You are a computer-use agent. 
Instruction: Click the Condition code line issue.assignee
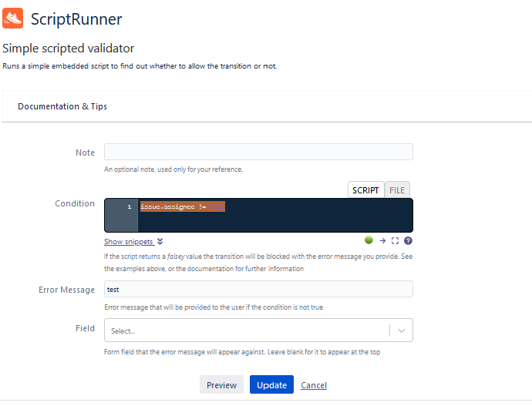pyautogui.click(x=183, y=206)
